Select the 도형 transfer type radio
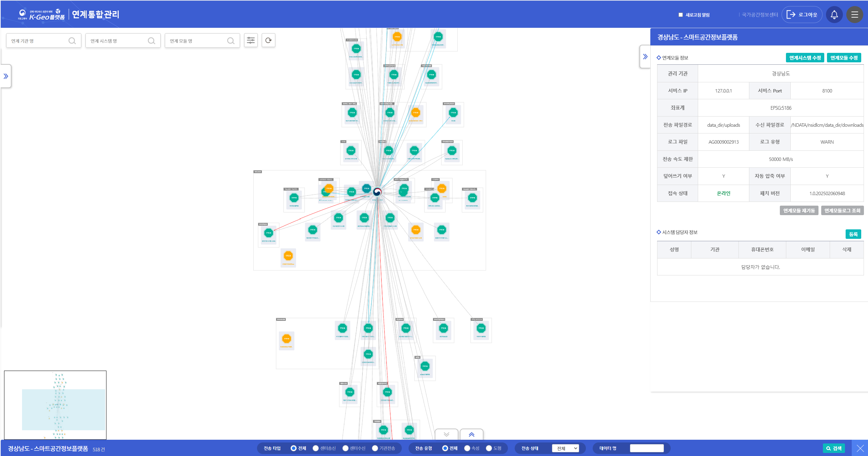Screen dimensions: 868x456 pyautogui.click(x=489, y=448)
